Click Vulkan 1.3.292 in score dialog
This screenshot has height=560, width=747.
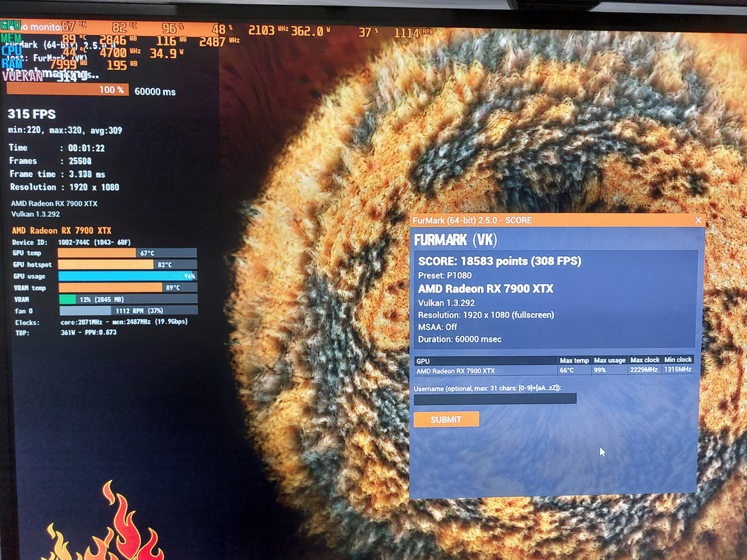tap(447, 303)
